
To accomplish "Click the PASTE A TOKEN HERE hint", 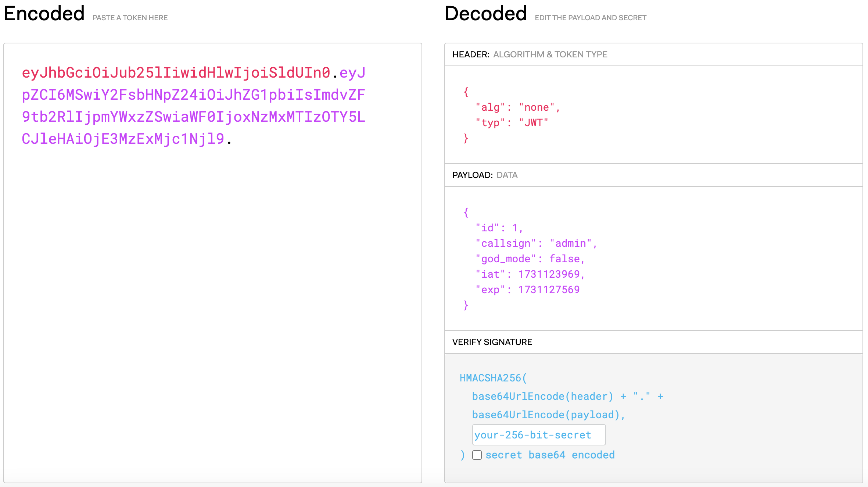I will point(130,18).
